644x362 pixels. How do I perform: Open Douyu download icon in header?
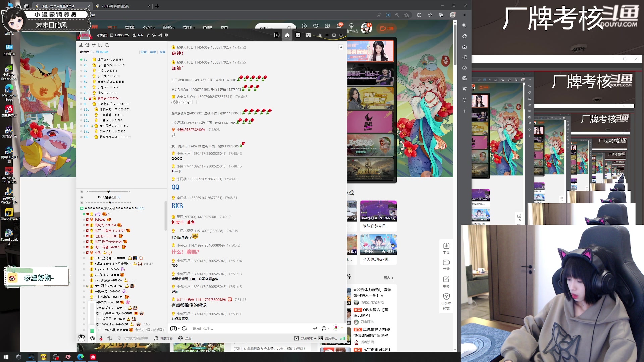(x=327, y=26)
